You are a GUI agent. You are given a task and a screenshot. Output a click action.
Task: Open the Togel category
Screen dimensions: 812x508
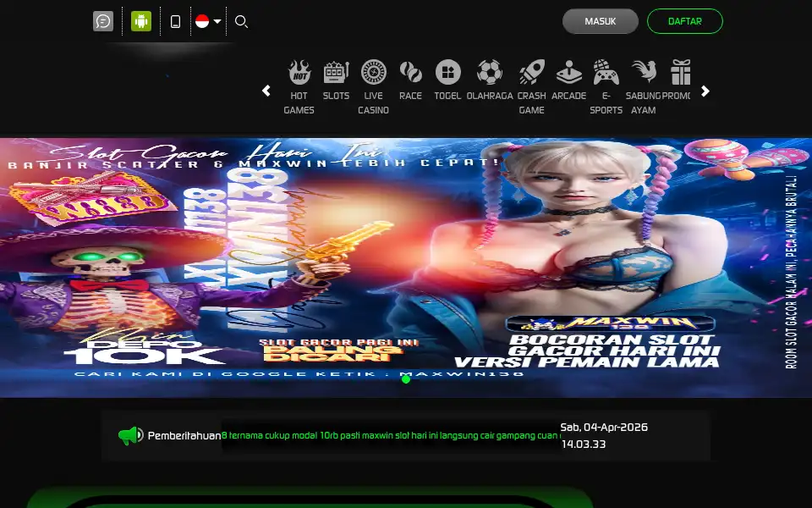coord(448,80)
